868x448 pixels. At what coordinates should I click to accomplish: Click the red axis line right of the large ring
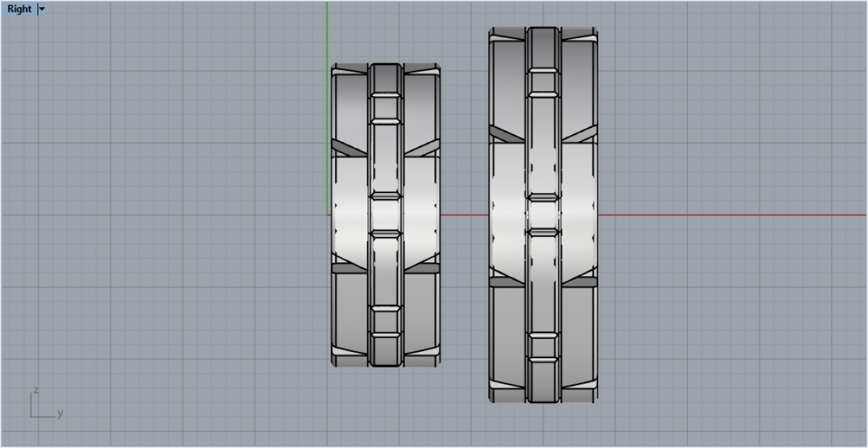click(723, 215)
